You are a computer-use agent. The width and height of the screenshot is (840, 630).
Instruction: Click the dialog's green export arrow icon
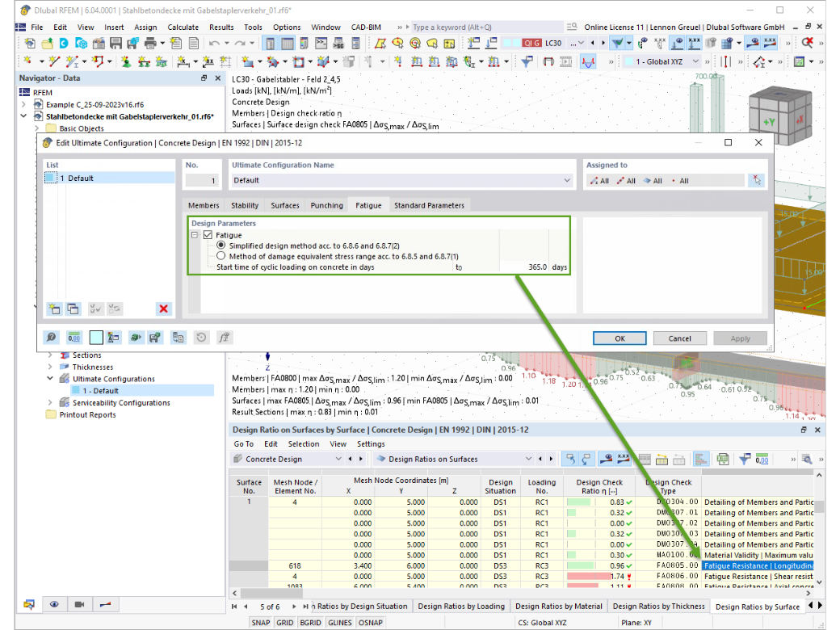(x=136, y=337)
